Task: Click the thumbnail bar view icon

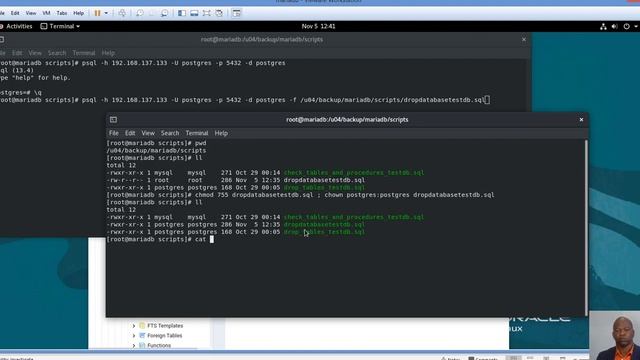Action: [194, 13]
